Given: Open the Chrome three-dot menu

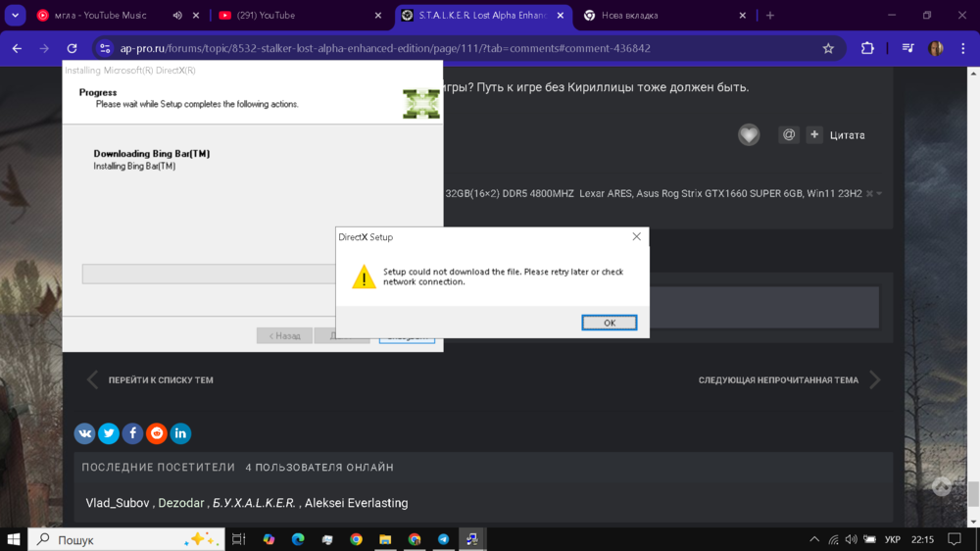Looking at the screenshot, I should coord(963,48).
